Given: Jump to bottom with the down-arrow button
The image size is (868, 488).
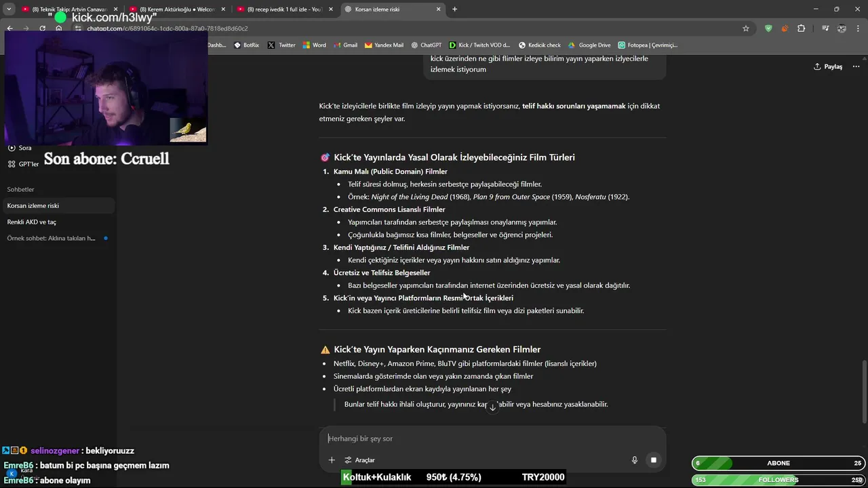Looking at the screenshot, I should 492,407.
